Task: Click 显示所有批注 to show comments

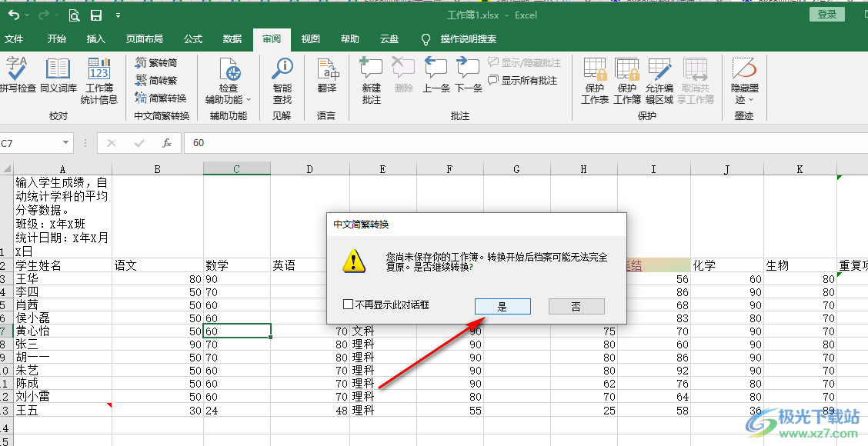Action: (x=522, y=80)
